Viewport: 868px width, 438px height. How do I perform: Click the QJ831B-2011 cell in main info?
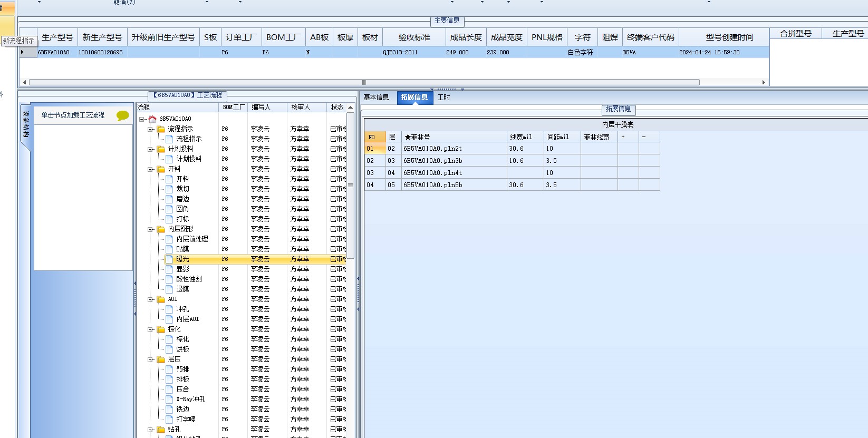414,52
